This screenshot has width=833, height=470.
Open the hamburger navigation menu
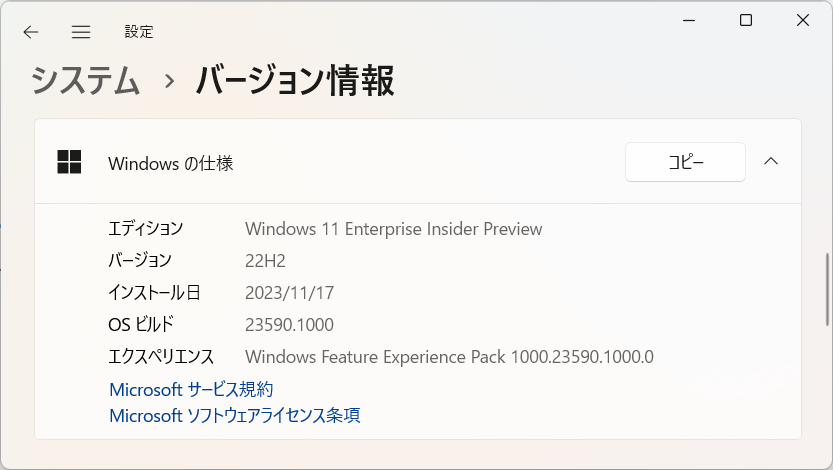tap(81, 32)
